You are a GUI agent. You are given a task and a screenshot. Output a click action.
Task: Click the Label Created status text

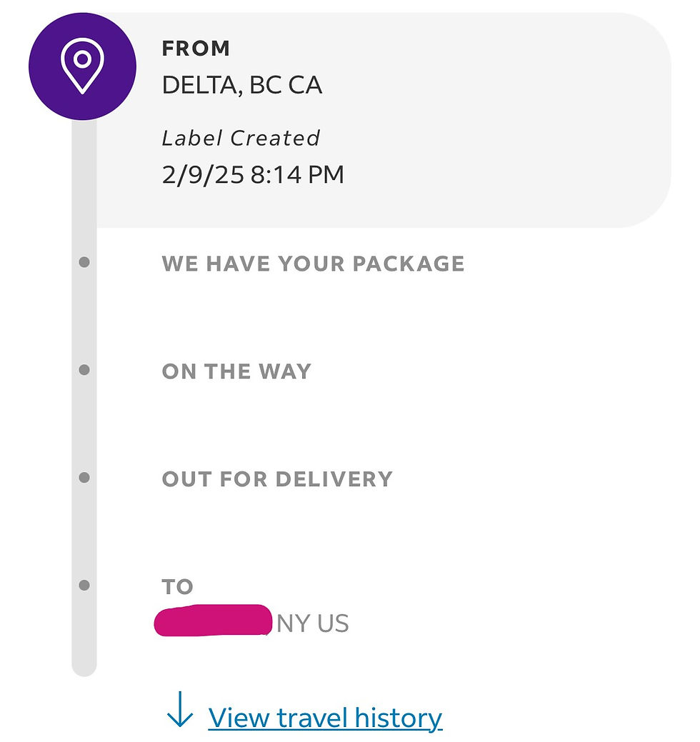click(x=241, y=138)
